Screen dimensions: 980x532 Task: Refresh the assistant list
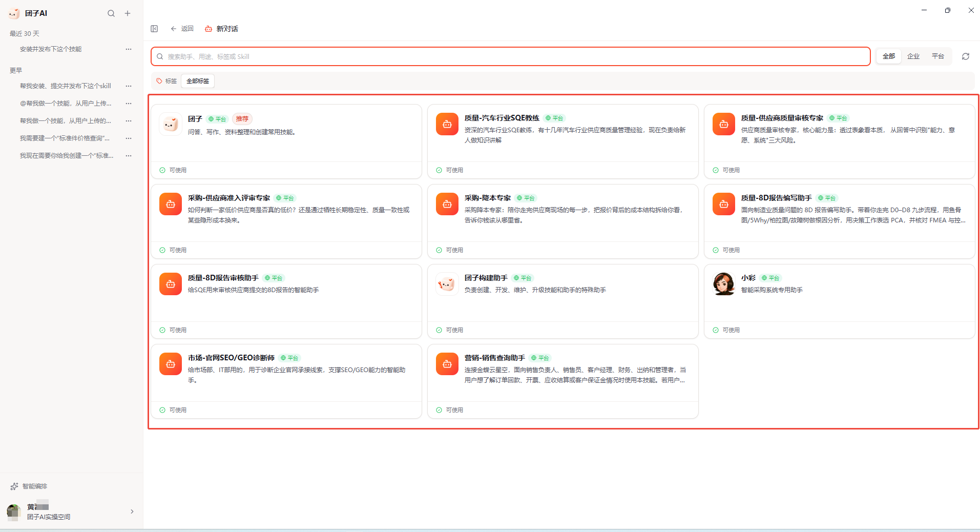(x=966, y=56)
